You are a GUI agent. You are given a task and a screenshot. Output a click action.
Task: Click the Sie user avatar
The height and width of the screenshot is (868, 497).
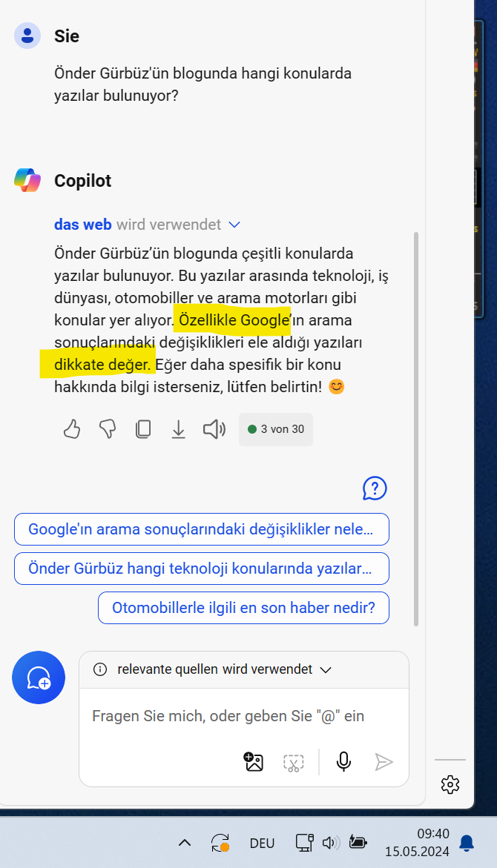click(x=27, y=36)
